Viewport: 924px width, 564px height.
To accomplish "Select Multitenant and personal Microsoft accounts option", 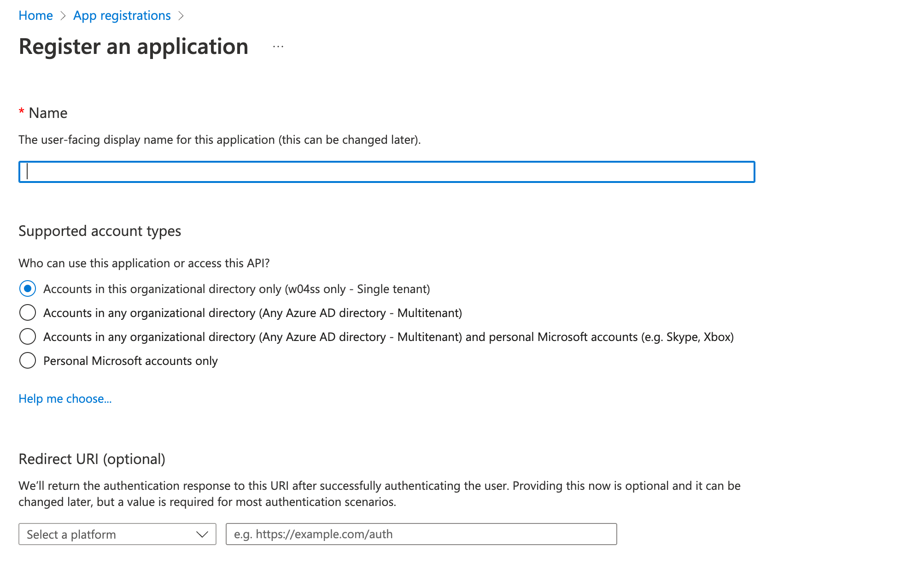I will click(28, 337).
